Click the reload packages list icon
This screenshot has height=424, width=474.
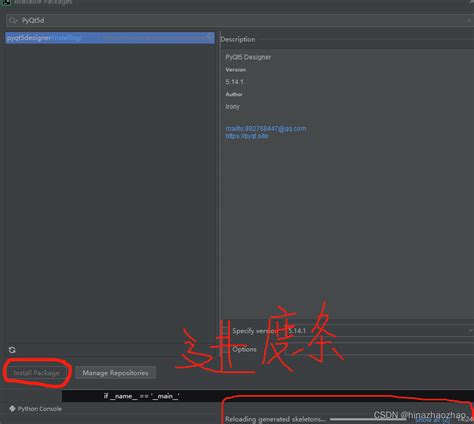click(x=12, y=350)
